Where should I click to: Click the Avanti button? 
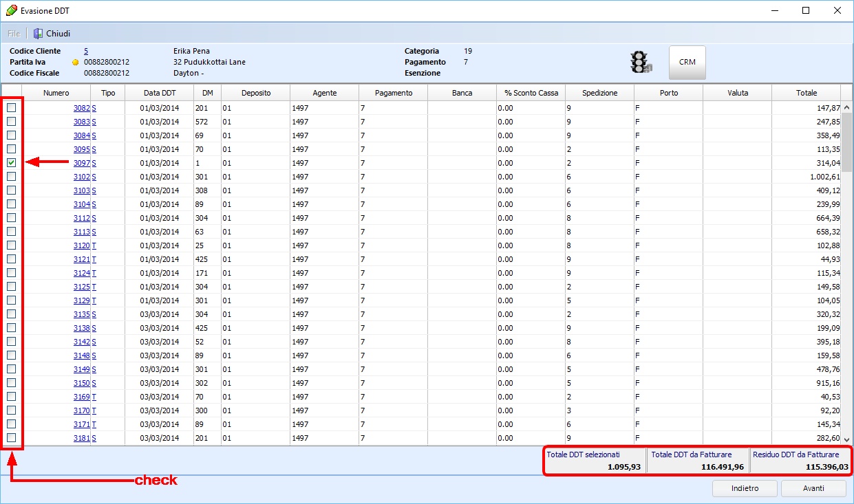(x=813, y=488)
